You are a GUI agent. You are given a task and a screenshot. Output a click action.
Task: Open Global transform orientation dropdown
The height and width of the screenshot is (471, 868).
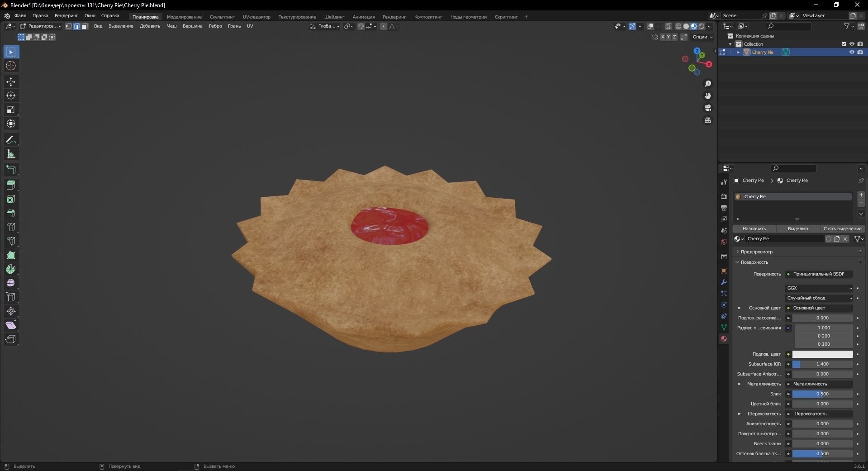tap(324, 26)
